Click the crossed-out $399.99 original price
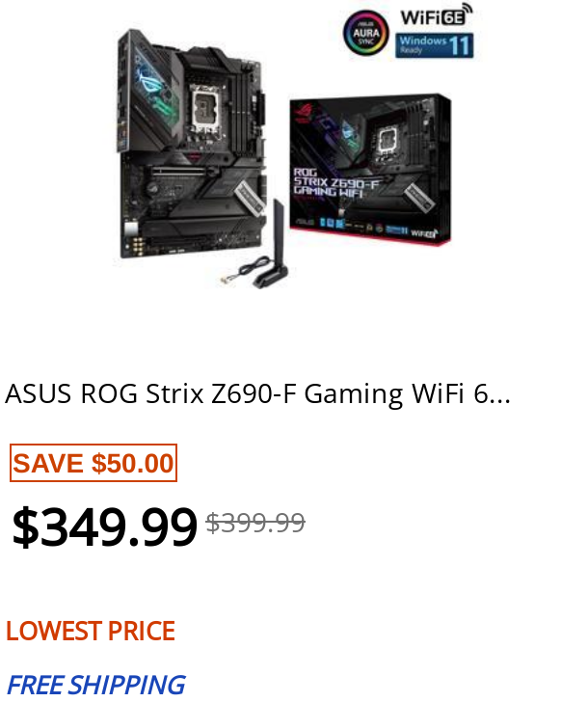The width and height of the screenshot is (588, 702). tap(255, 523)
